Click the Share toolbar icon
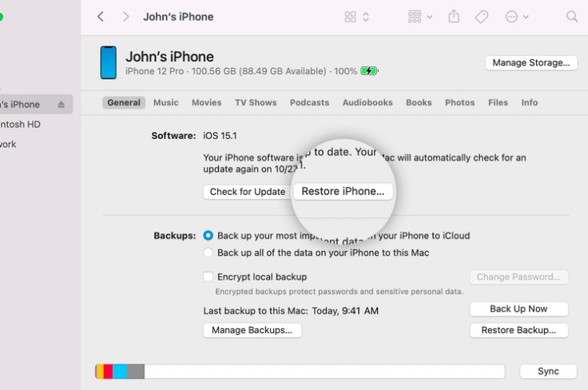This screenshot has height=390, width=588. pyautogui.click(x=454, y=16)
